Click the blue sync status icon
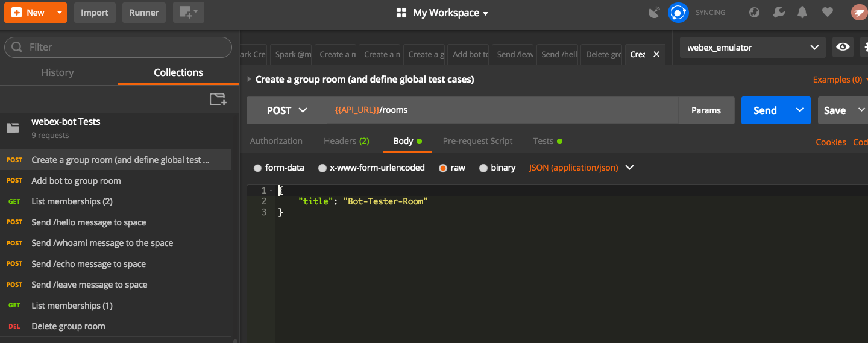The height and width of the screenshot is (343, 868). click(x=678, y=13)
